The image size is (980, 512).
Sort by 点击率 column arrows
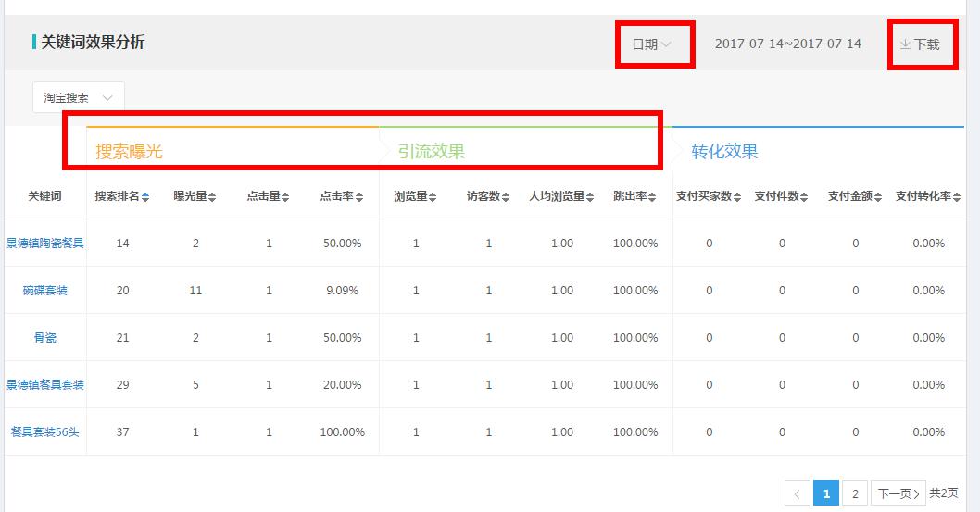pos(358,197)
